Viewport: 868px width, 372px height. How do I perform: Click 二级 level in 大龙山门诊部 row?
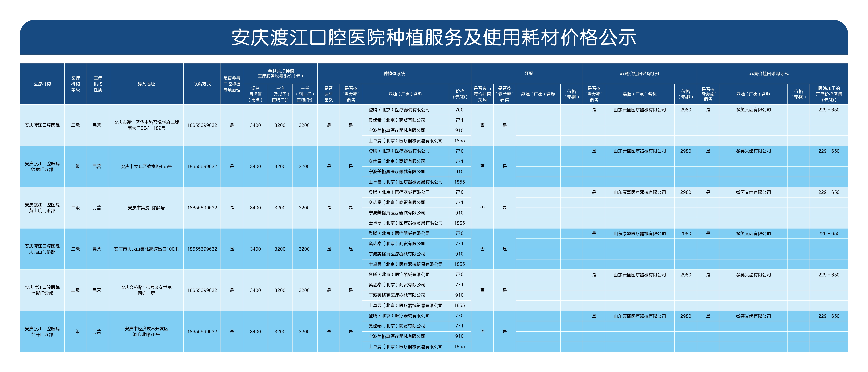tap(76, 249)
